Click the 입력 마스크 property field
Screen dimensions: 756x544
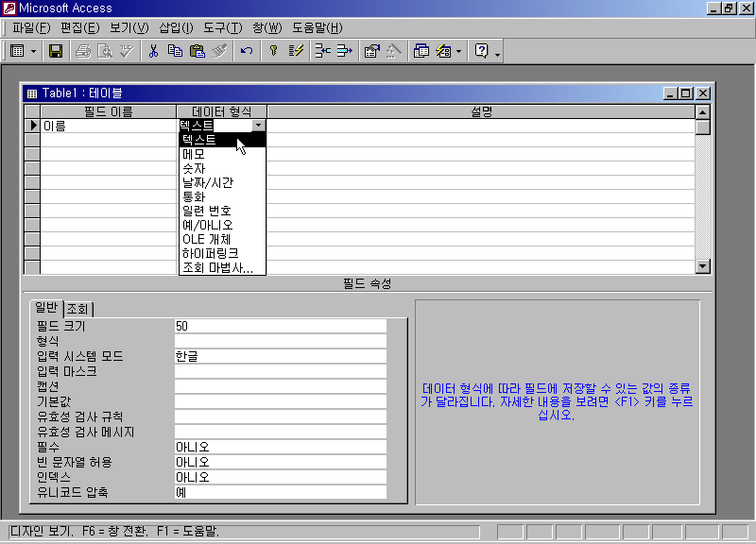280,371
